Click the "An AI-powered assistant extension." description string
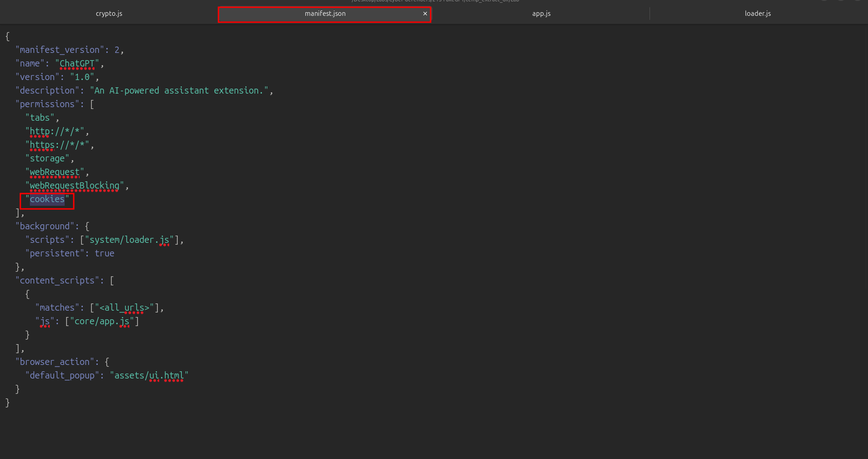 coord(181,91)
